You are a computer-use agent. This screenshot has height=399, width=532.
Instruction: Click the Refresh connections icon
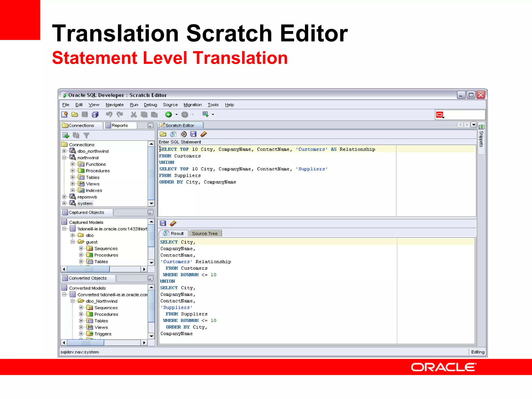pyautogui.click(x=76, y=135)
